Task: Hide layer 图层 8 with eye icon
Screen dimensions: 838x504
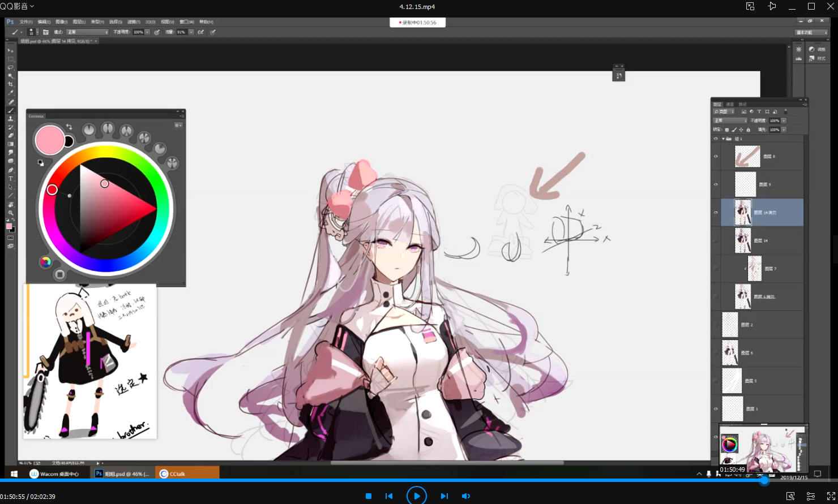Action: tap(716, 156)
